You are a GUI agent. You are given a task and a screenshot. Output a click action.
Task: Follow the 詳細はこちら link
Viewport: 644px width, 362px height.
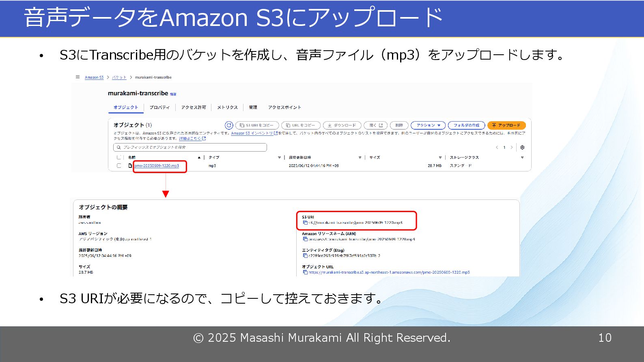(190, 138)
